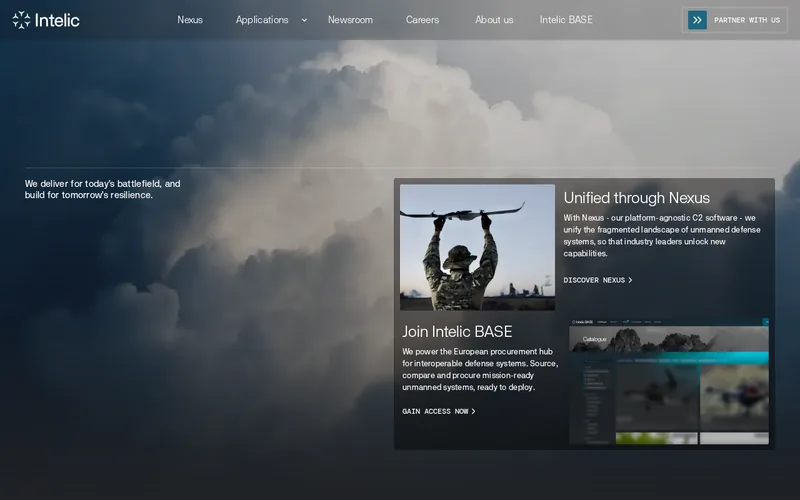Follow the Discover Nexus link
The height and width of the screenshot is (500, 800).
tap(597, 280)
